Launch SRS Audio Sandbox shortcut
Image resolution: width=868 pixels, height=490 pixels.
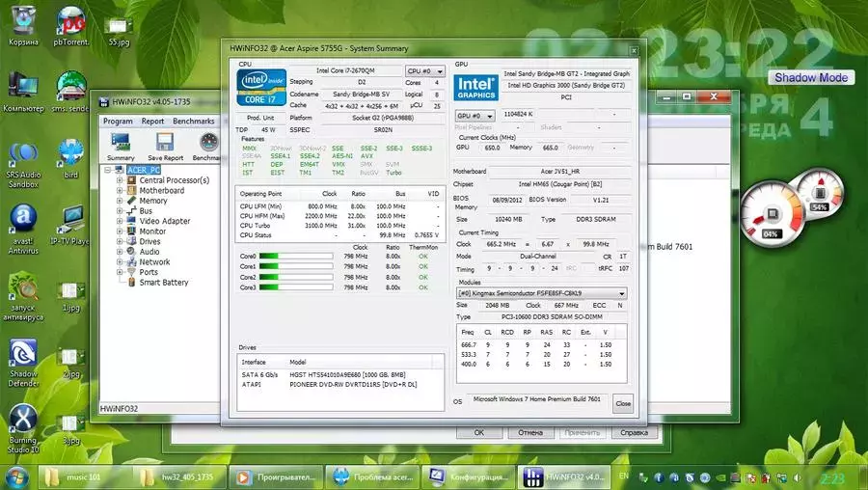point(23,165)
